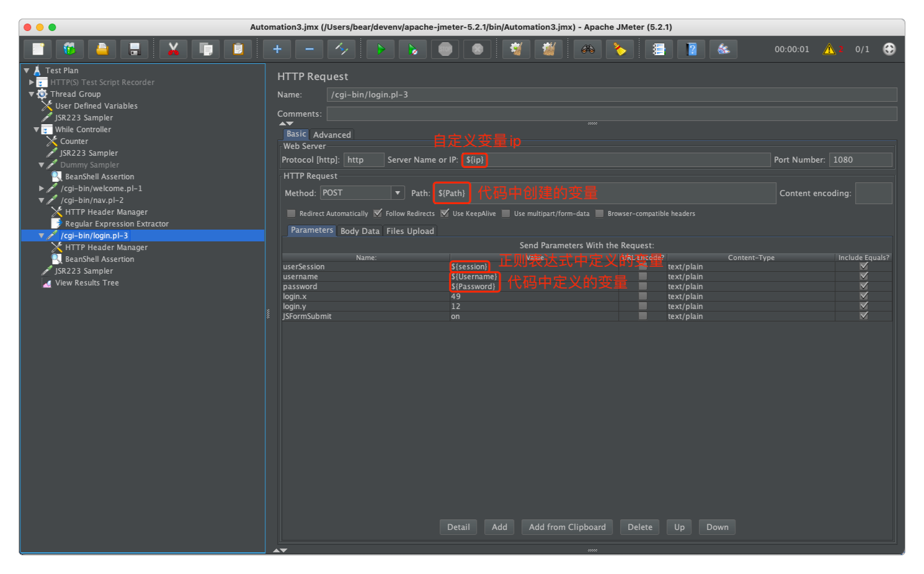Select User Defined Variables in the tree
924x574 pixels.
pyautogui.click(x=96, y=106)
